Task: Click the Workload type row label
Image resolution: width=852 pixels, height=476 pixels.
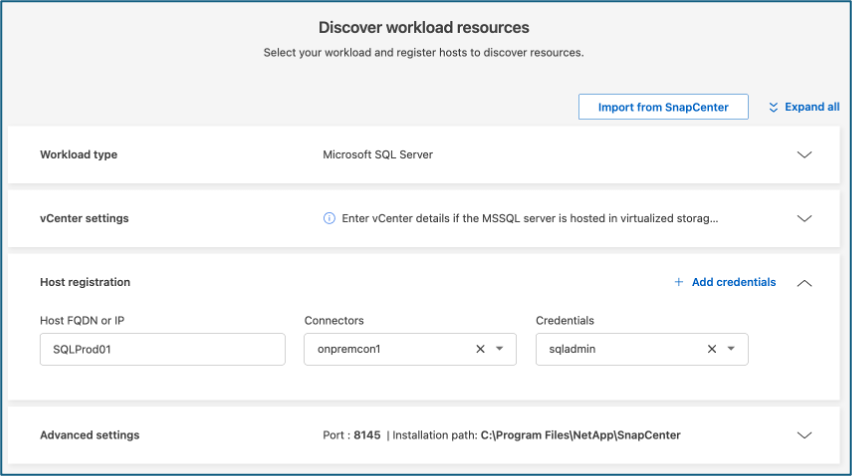Action: [x=78, y=155]
